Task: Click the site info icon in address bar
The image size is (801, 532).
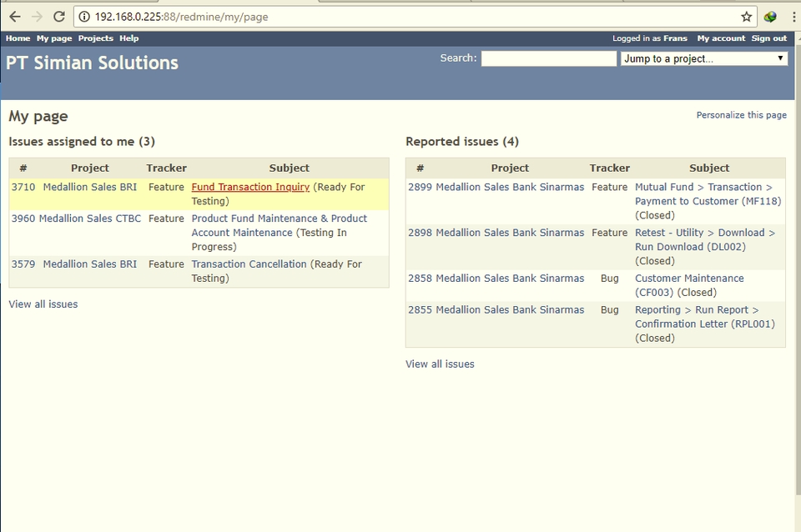Action: click(x=84, y=17)
